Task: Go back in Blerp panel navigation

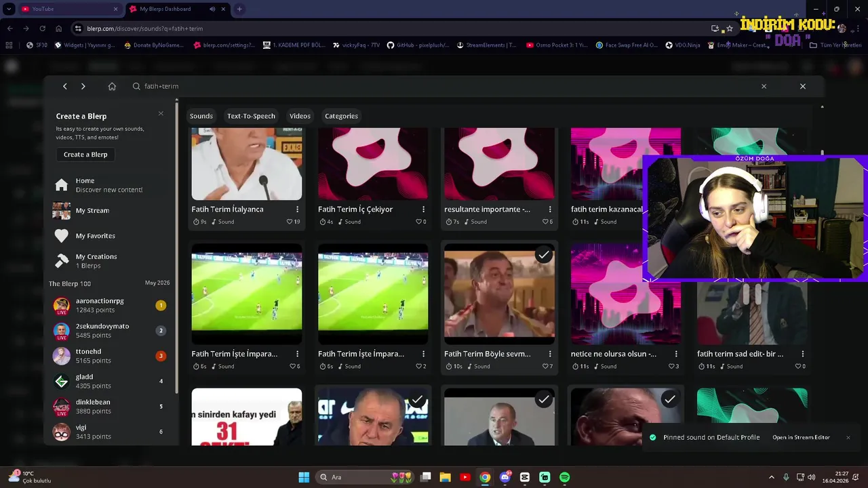Action: 64,86
